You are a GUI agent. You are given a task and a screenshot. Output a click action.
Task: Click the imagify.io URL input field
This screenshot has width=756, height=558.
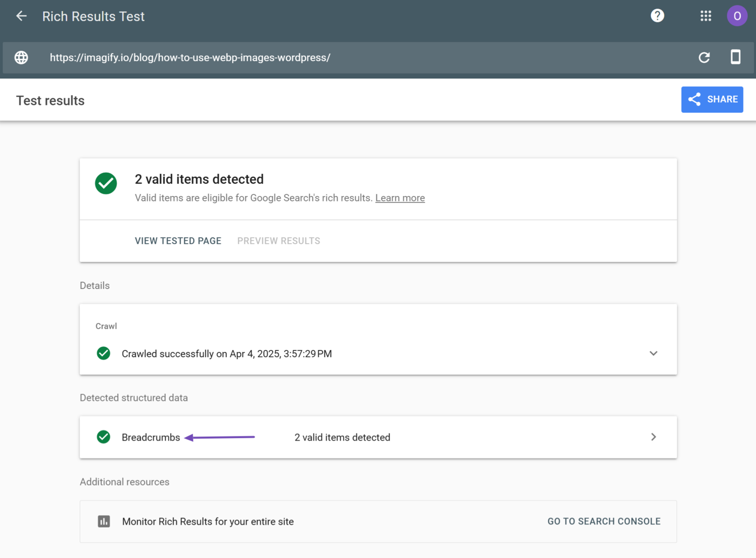[x=190, y=58]
